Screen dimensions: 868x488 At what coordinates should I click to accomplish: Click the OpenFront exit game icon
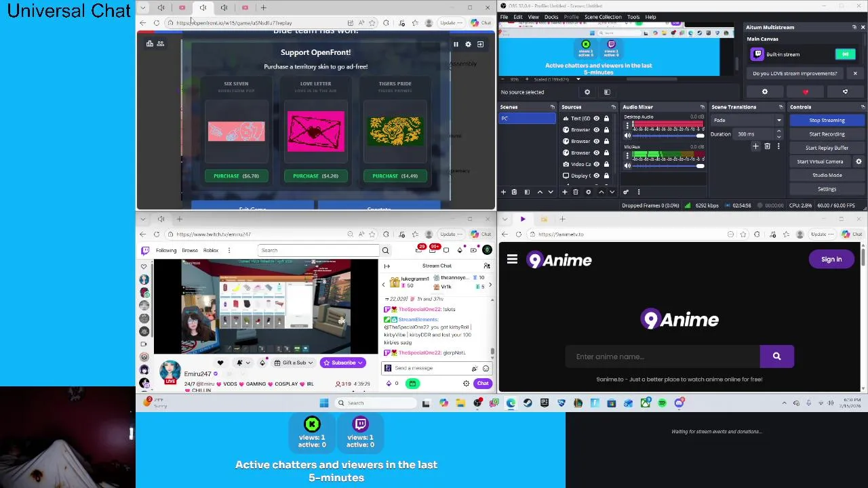[480, 44]
